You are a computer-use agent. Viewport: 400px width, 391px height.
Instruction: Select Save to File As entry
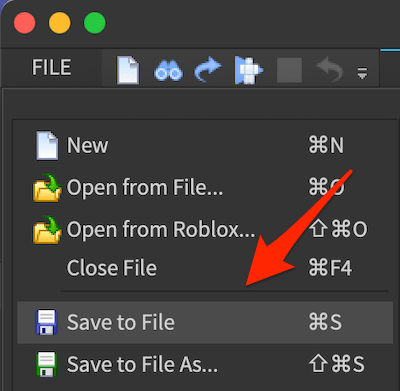pos(205,364)
